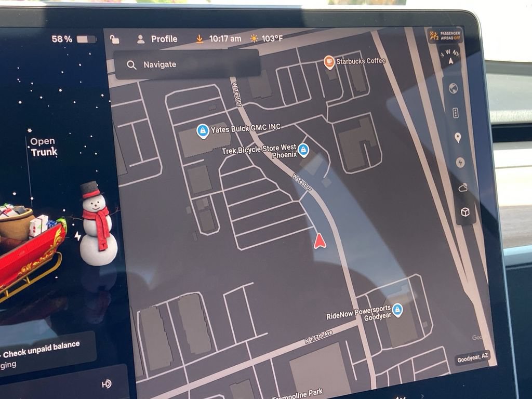Click the Navigate search field

tap(187, 64)
